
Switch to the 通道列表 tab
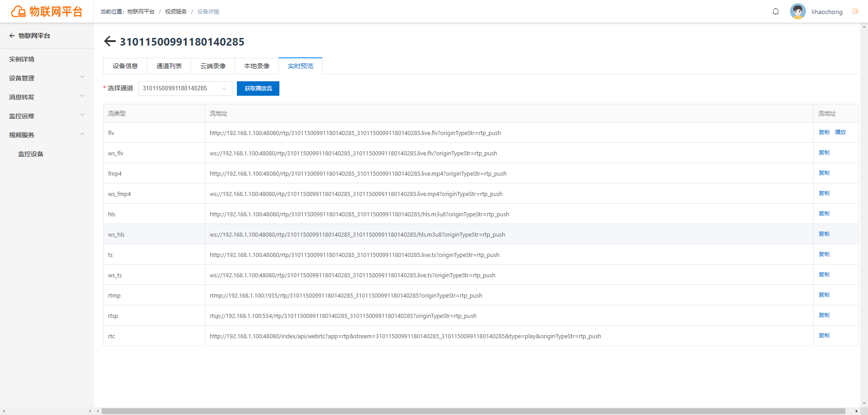click(x=169, y=66)
